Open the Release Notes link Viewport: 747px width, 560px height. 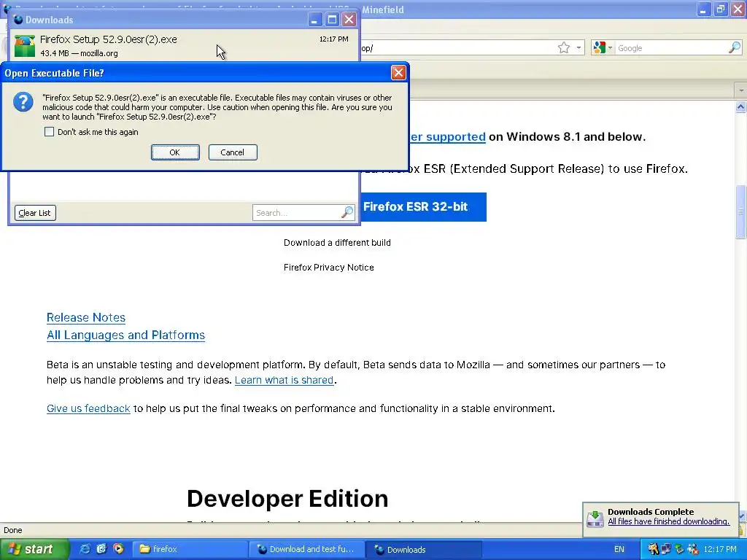86,318
